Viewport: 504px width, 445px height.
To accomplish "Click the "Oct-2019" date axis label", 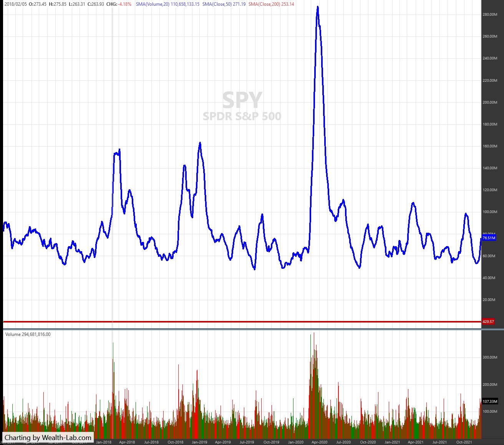I will pyautogui.click(x=272, y=442).
